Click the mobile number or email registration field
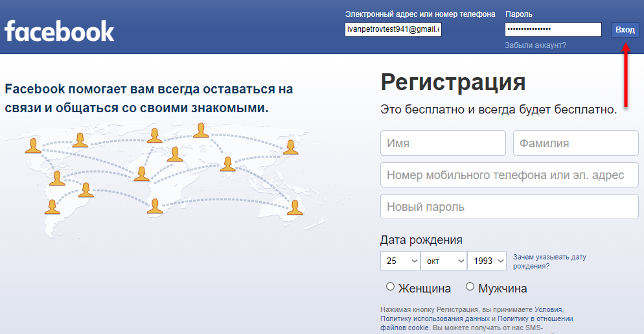The height and width of the screenshot is (334, 644). pos(509,175)
